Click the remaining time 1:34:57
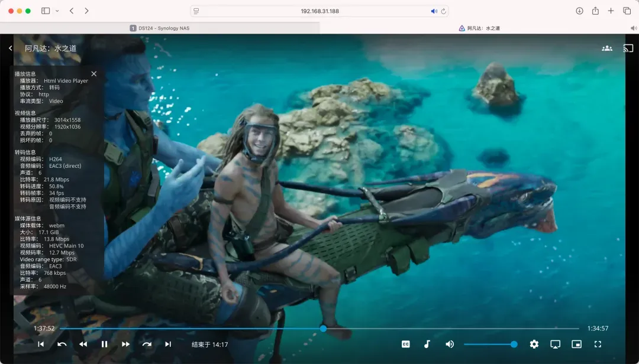639x364 pixels. point(598,328)
